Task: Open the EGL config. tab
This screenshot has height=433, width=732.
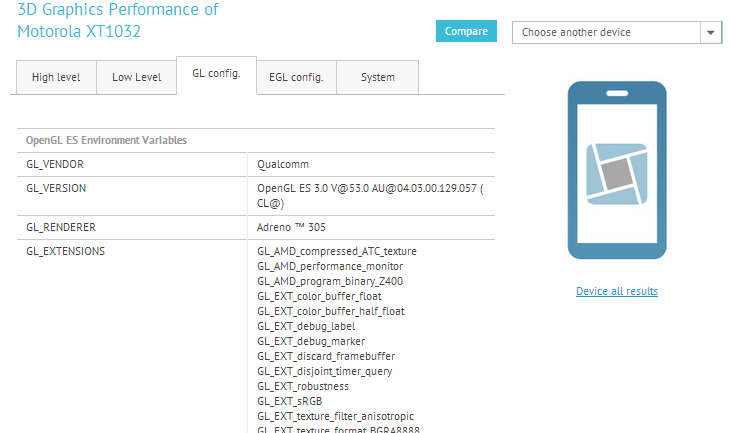Action: 296,77
